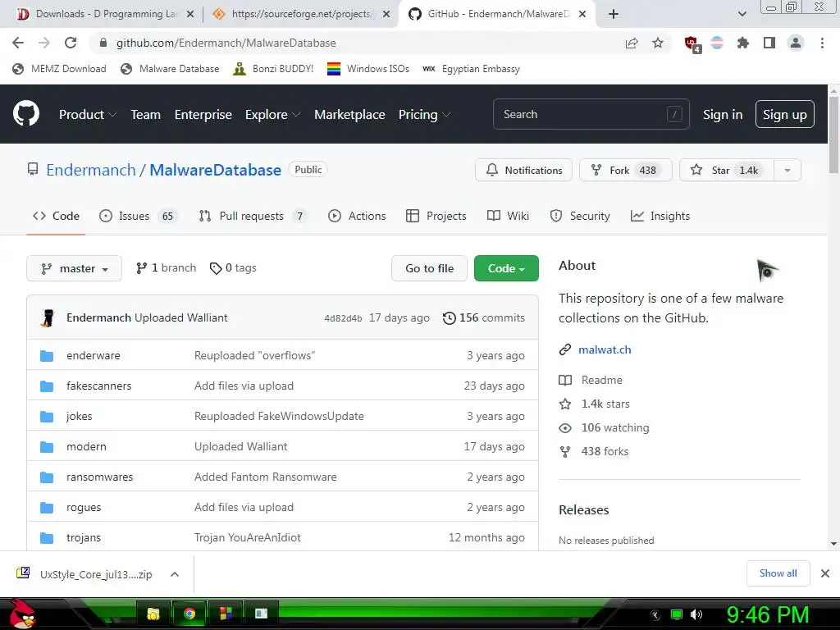Open the Windows ISOs bookmark
Screen dimensions: 840x630
click(368, 69)
